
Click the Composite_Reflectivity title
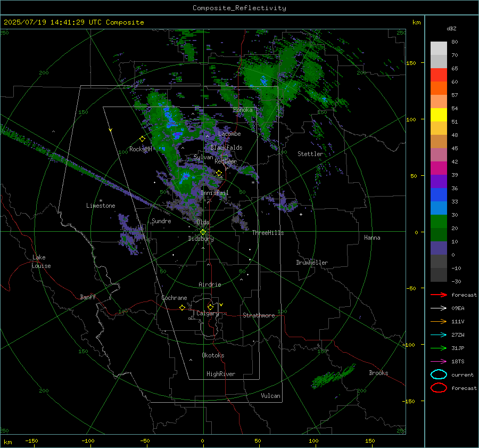239,8
